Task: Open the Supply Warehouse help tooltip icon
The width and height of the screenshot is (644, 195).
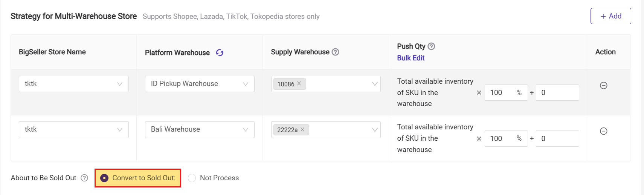Action: tap(335, 52)
